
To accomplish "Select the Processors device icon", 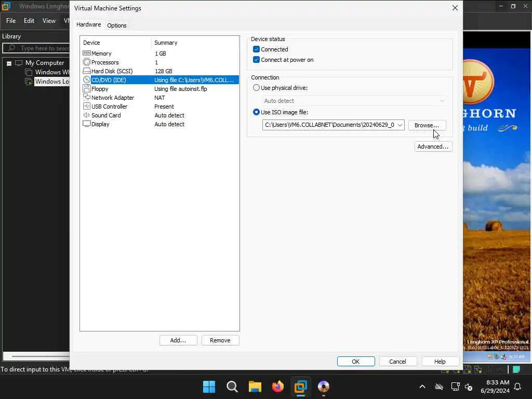I will coord(87,62).
